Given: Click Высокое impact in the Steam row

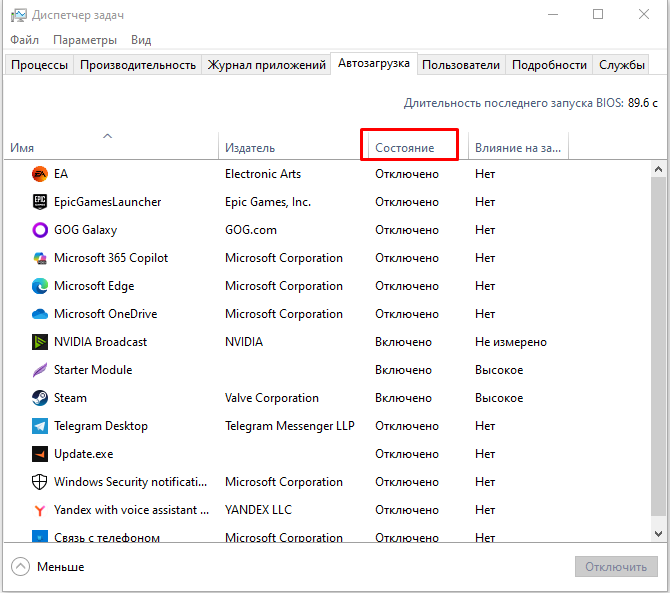Looking at the screenshot, I should 499,398.
